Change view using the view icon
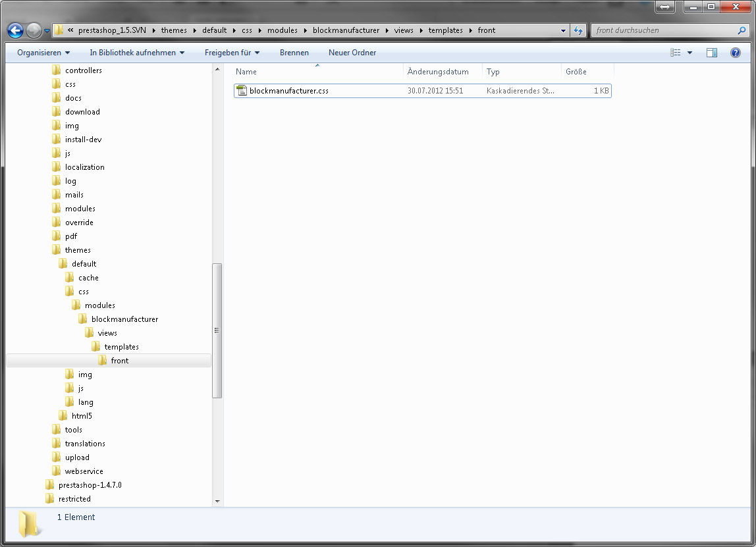This screenshot has height=547, width=756. (x=676, y=53)
